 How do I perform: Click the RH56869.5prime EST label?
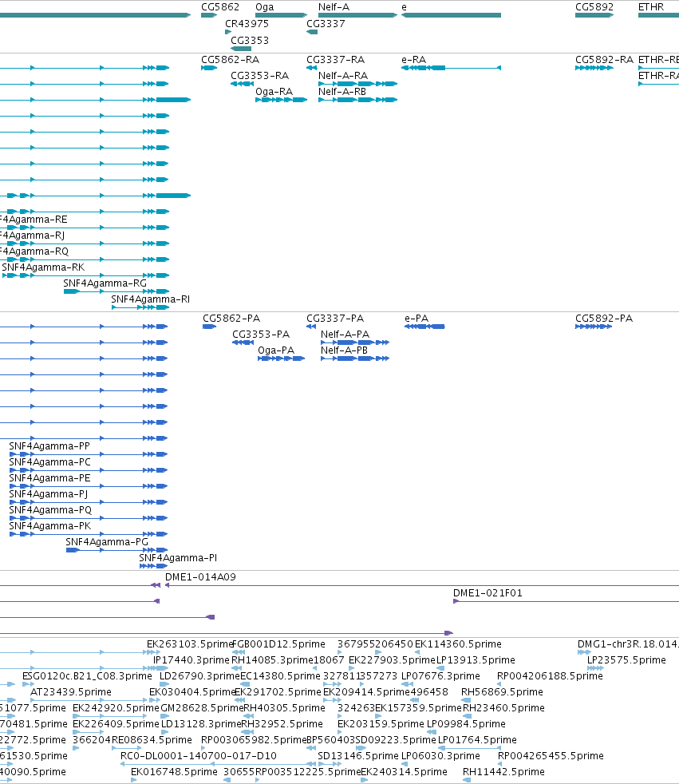click(x=502, y=691)
